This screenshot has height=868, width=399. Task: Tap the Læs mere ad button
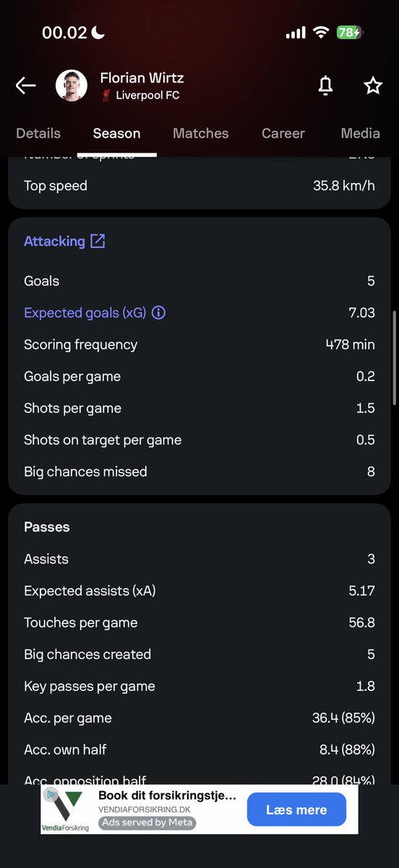(296, 809)
